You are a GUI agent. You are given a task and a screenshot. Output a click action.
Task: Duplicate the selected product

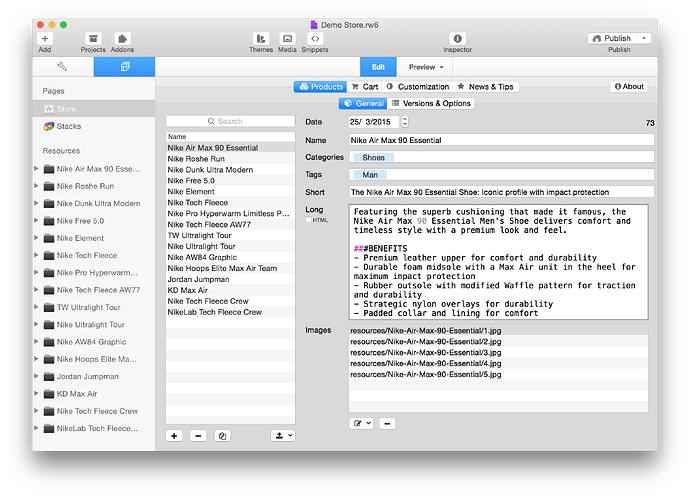pos(222,436)
